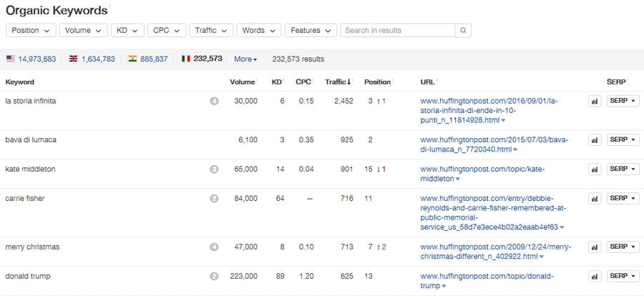Open debbie-reynolds-and-carrie-fisher URL link
The image size is (644, 296).
point(493,212)
